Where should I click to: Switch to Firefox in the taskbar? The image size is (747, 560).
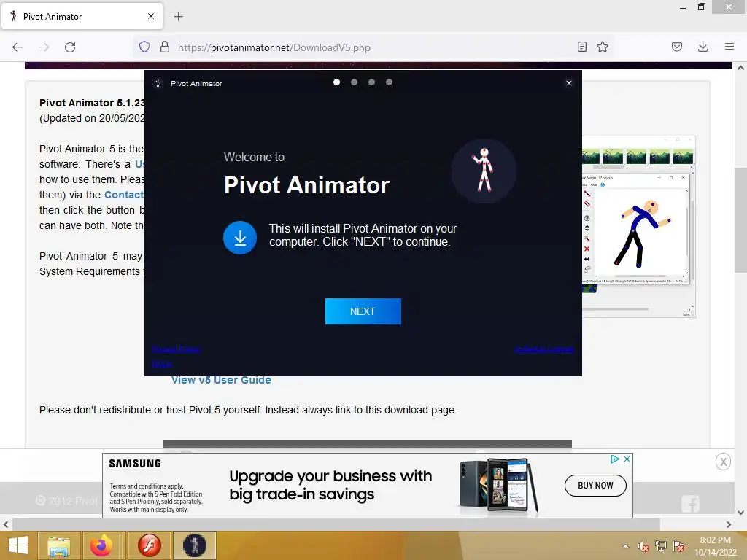coord(101,545)
